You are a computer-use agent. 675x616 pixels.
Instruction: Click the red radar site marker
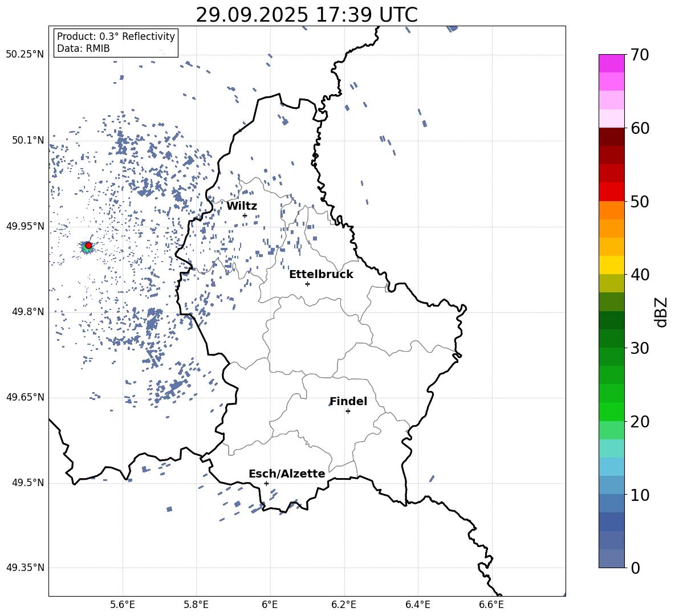88,246
